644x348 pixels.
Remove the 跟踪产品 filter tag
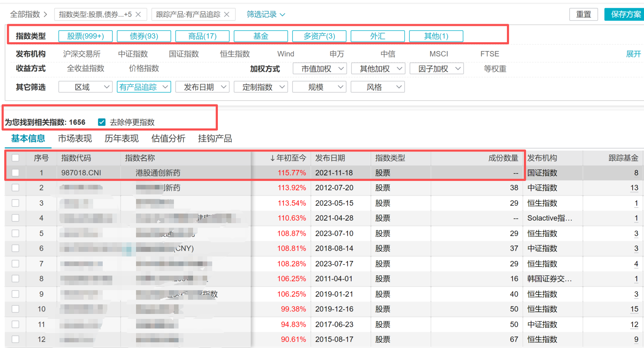point(227,15)
